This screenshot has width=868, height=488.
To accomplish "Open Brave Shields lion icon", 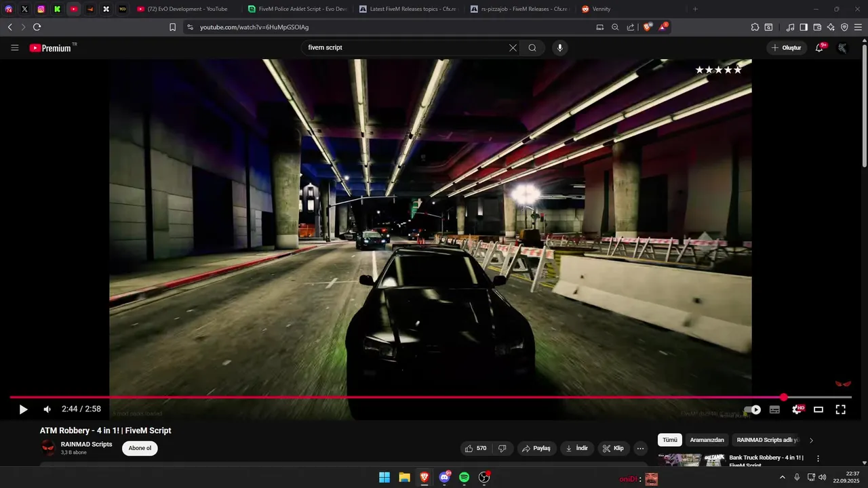I will point(647,27).
